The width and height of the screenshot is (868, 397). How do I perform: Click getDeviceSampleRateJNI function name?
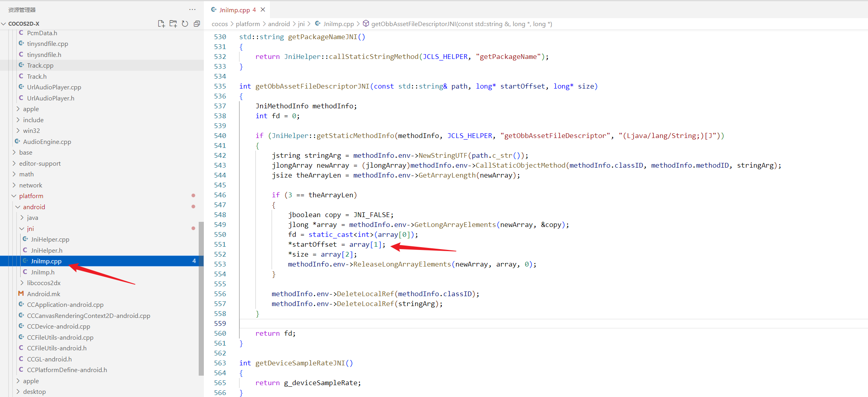(300, 363)
